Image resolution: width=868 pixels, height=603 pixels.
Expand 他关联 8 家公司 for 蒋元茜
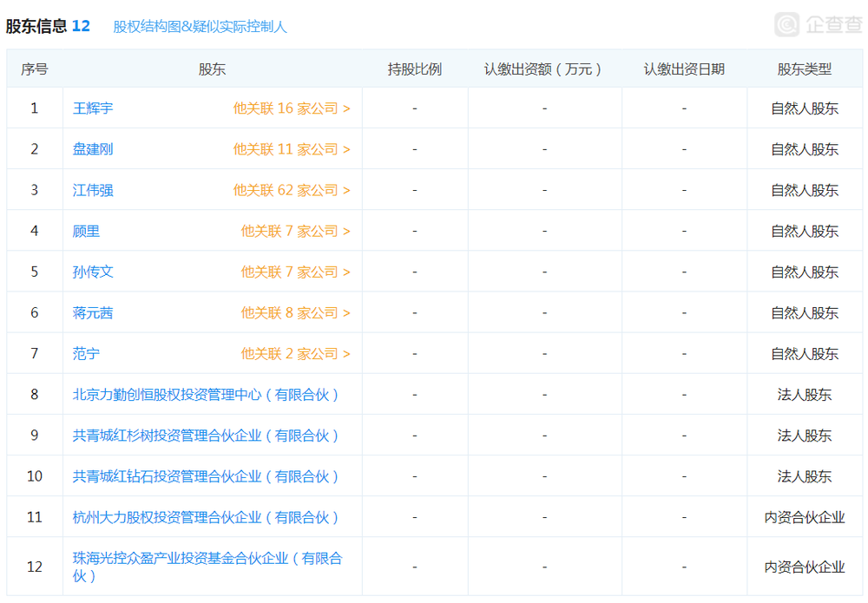pyautogui.click(x=296, y=312)
